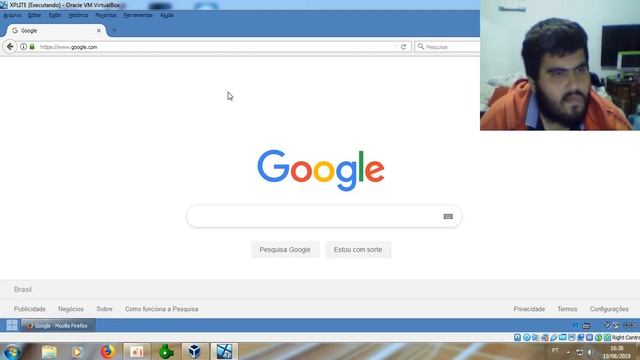640x360 pixels.
Task: Open the orange-dot app taskbar icon
Action: tap(136, 351)
